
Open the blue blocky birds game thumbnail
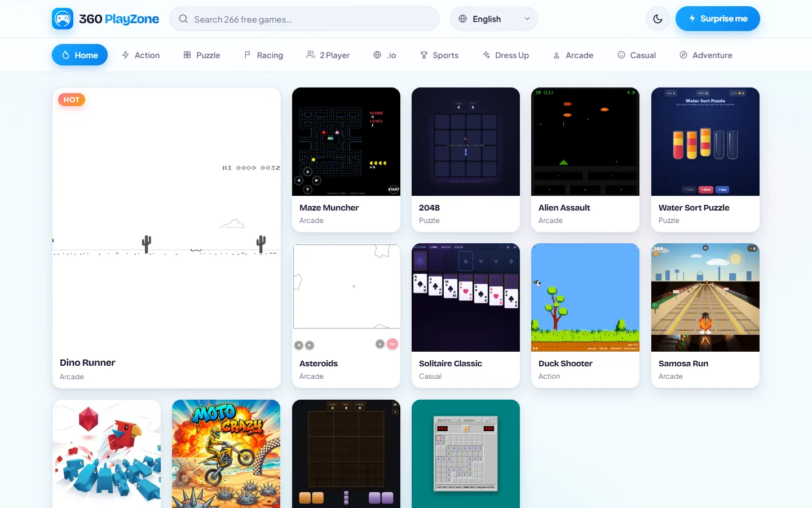(x=107, y=454)
